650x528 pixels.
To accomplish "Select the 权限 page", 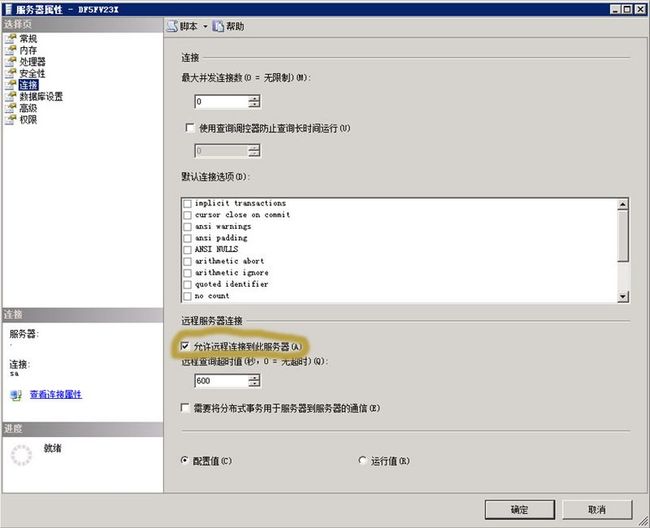I will [28, 120].
